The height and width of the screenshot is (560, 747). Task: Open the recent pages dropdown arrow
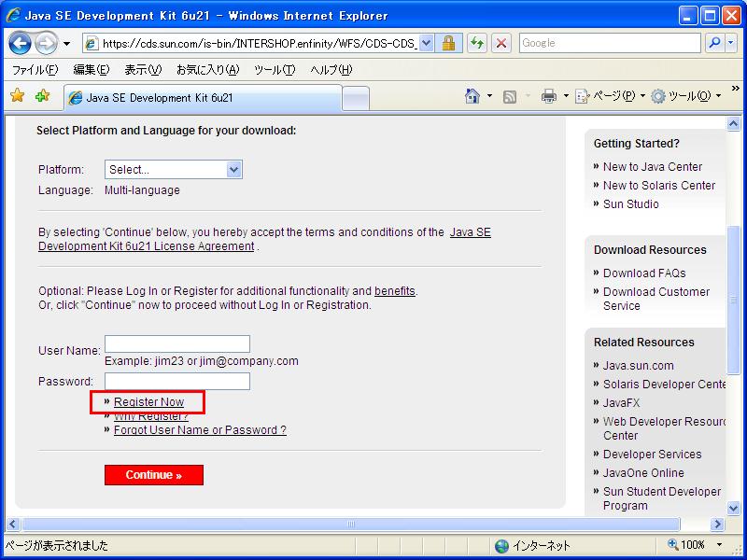[x=66, y=44]
